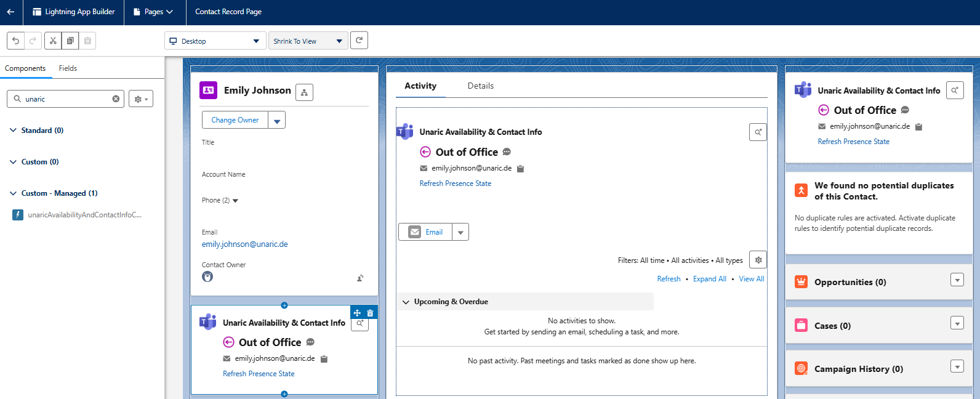Open the Details tab
This screenshot has height=399, width=980.
click(480, 86)
